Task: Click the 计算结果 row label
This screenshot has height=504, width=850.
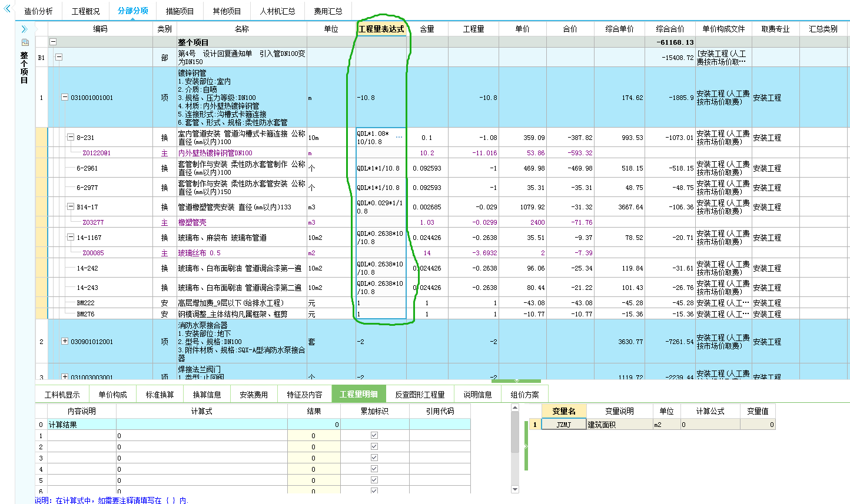Action: [62, 424]
